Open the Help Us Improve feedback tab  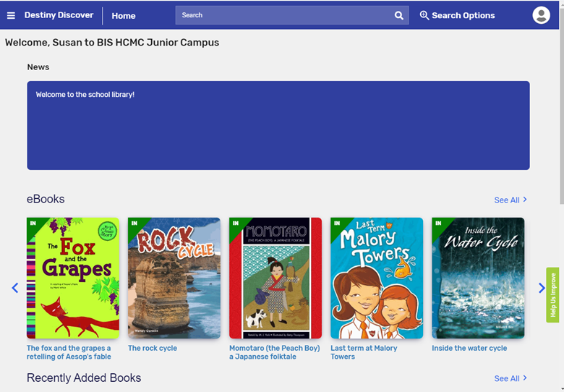pyautogui.click(x=552, y=295)
